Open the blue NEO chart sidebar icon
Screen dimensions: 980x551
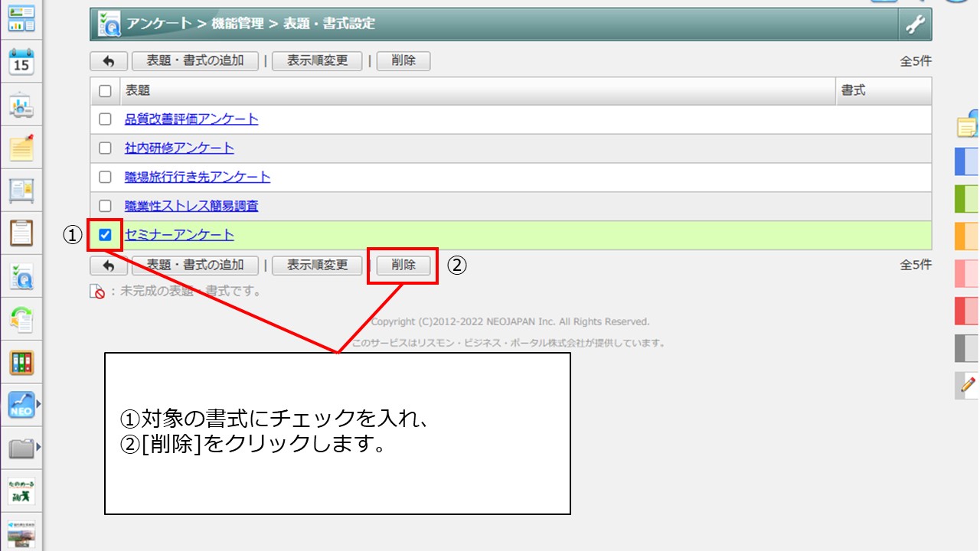click(x=21, y=405)
